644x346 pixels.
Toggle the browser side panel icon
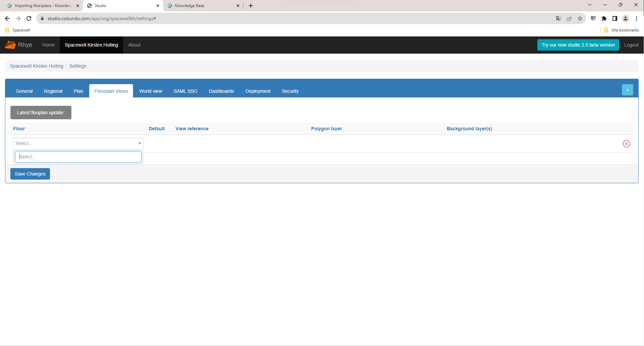tap(615, 18)
